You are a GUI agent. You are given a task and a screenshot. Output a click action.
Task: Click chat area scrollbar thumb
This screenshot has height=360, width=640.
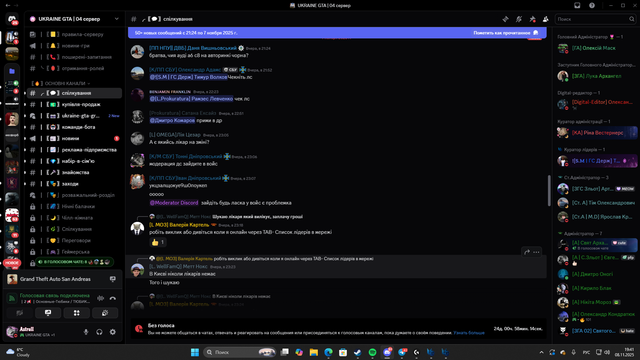pyautogui.click(x=549, y=191)
